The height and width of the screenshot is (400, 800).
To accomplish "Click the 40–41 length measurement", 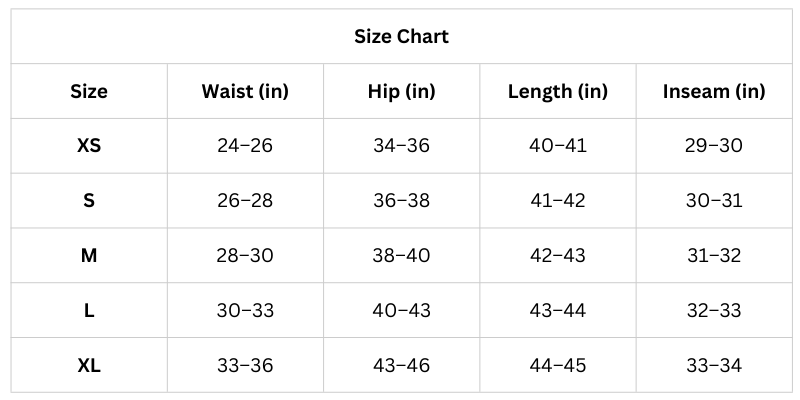I will [558, 146].
